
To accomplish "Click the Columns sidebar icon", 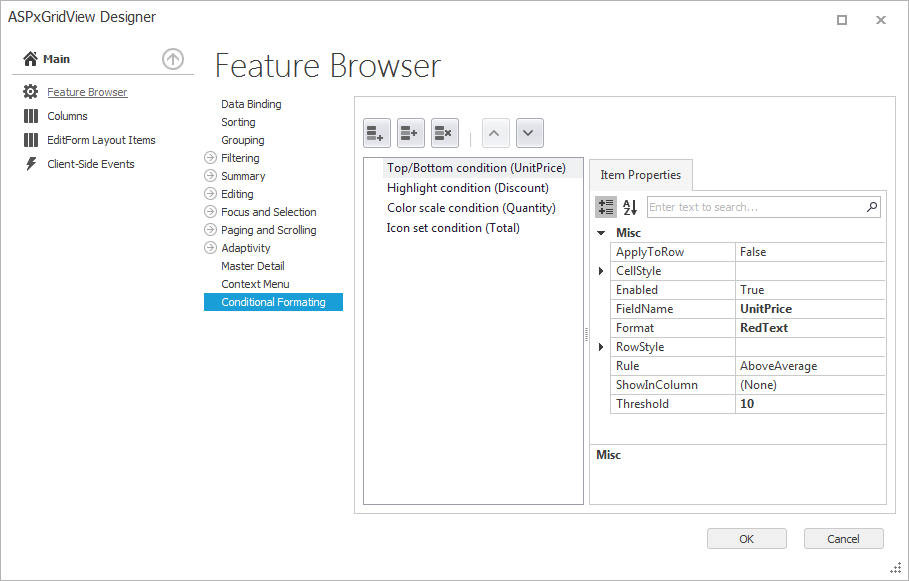I will [x=31, y=116].
